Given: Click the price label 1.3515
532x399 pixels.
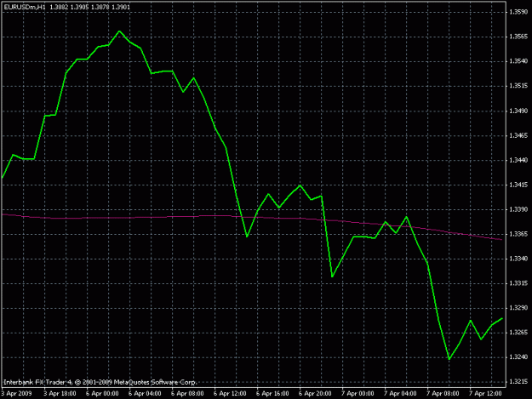Looking at the screenshot, I should 518,86.
